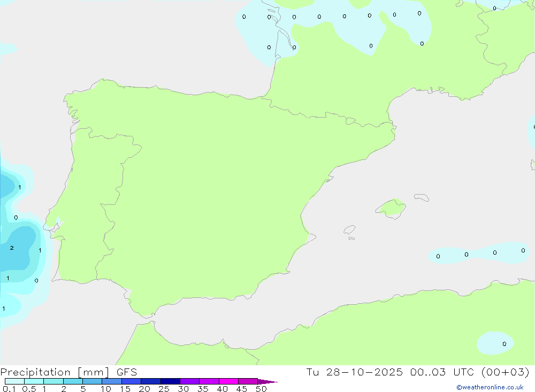Viewport: 535px width, 392px height.
Task: Click the "Precipitation [mm]" title text
Action: pyautogui.click(x=55, y=372)
